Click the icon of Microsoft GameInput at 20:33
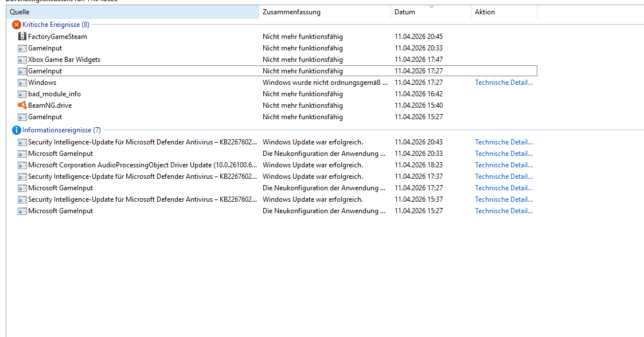The width and height of the screenshot is (644, 337). 22,154
